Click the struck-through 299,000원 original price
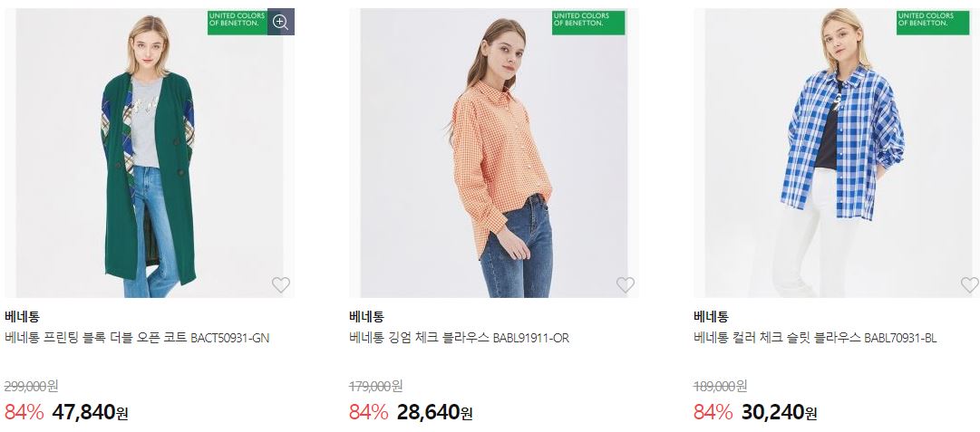 (x=31, y=387)
